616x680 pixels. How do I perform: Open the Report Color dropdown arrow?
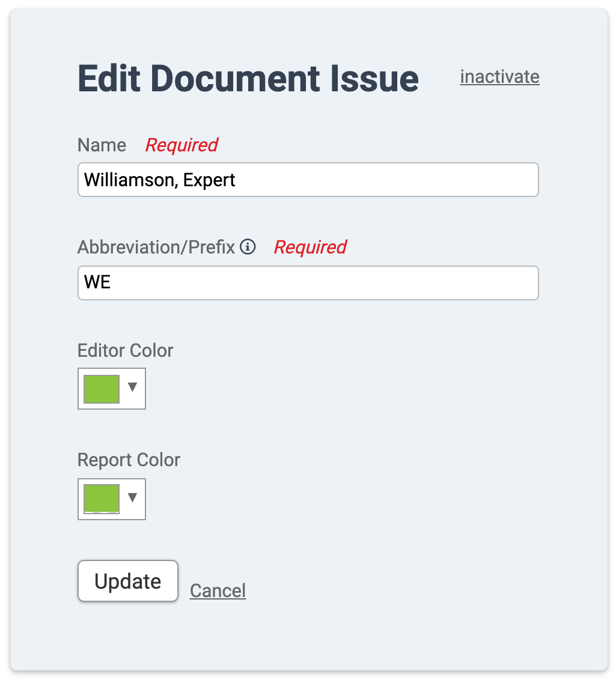point(132,497)
